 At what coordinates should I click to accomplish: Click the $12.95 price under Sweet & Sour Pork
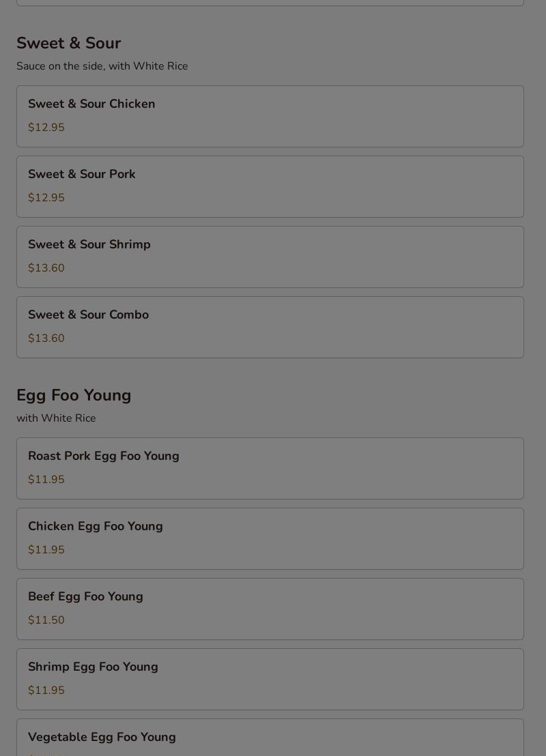[46, 198]
